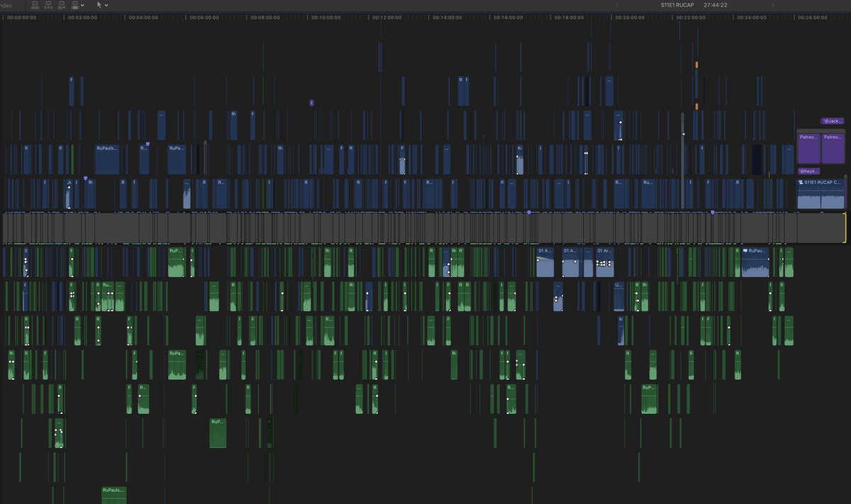The width and height of the screenshot is (851, 504).
Task: Click the purple marker on storyline near 00:17:00:00
Action: pyautogui.click(x=528, y=212)
